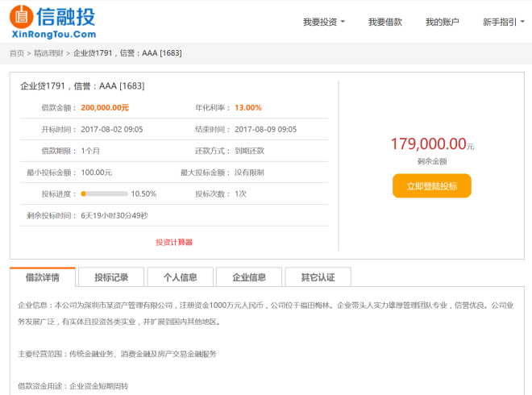Click the 投标进度 progress bar
The height and width of the screenshot is (395, 532).
pos(105,193)
